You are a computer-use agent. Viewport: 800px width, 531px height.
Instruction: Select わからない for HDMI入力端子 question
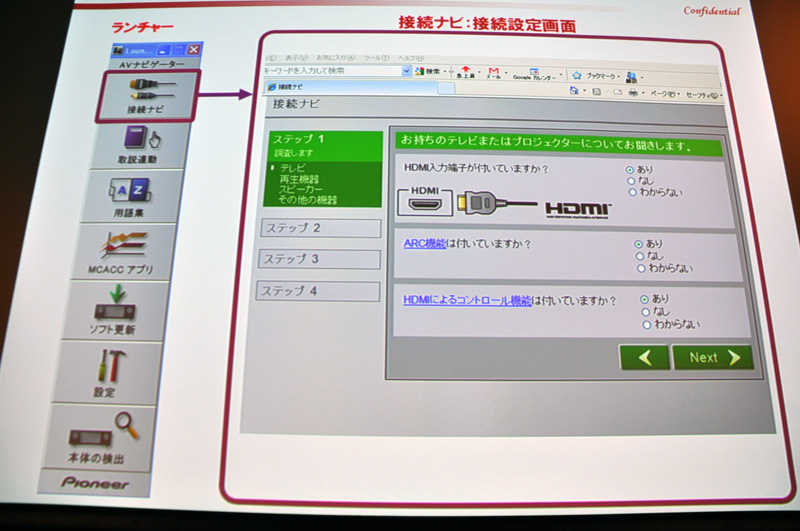(632, 192)
